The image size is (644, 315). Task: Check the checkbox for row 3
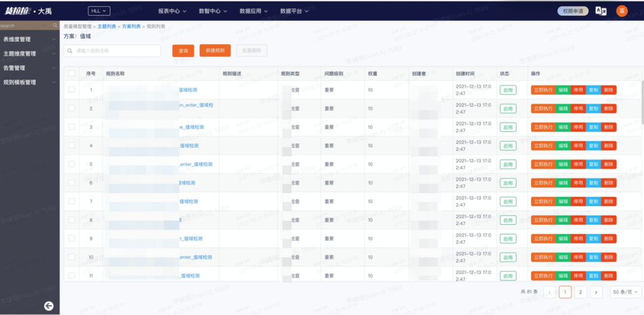pos(72,127)
